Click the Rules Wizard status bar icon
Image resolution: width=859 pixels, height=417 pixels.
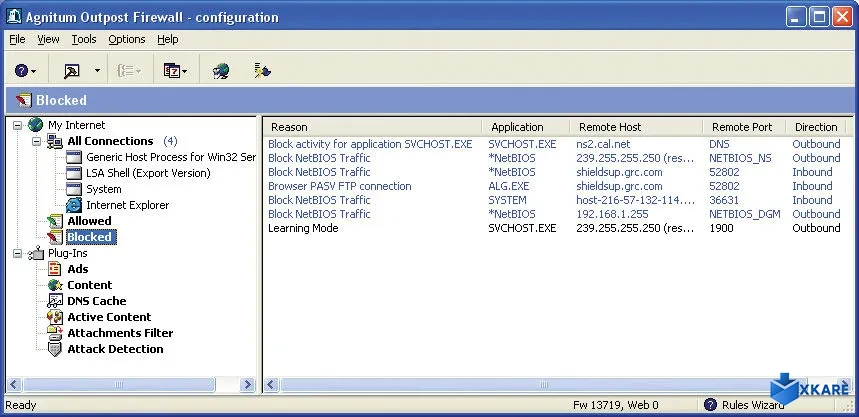tap(711, 405)
